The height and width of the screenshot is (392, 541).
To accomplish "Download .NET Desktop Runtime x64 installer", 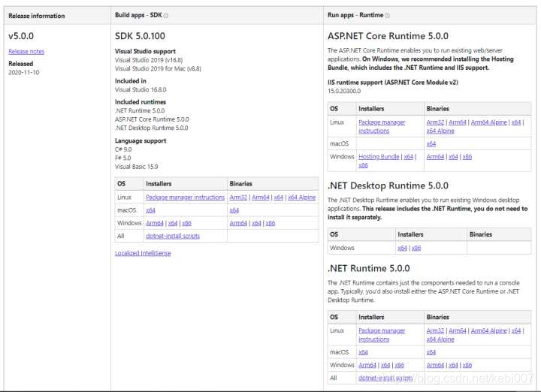I will [x=402, y=248].
